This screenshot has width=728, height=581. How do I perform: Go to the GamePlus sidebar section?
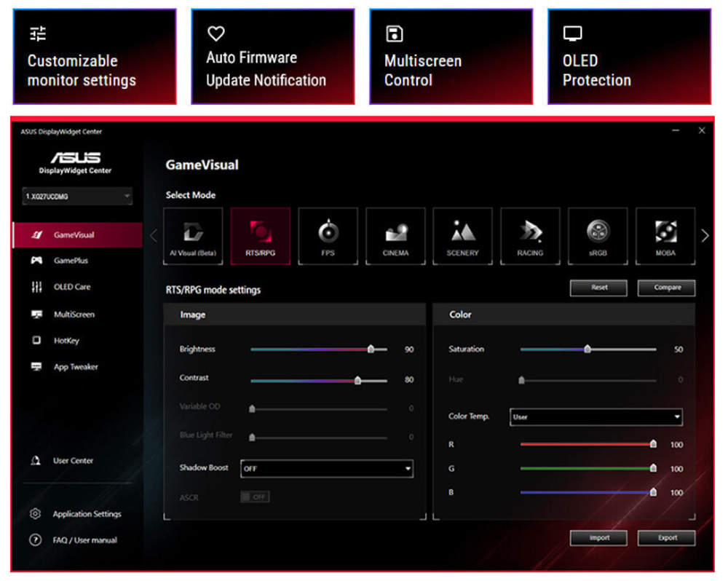[x=71, y=261]
